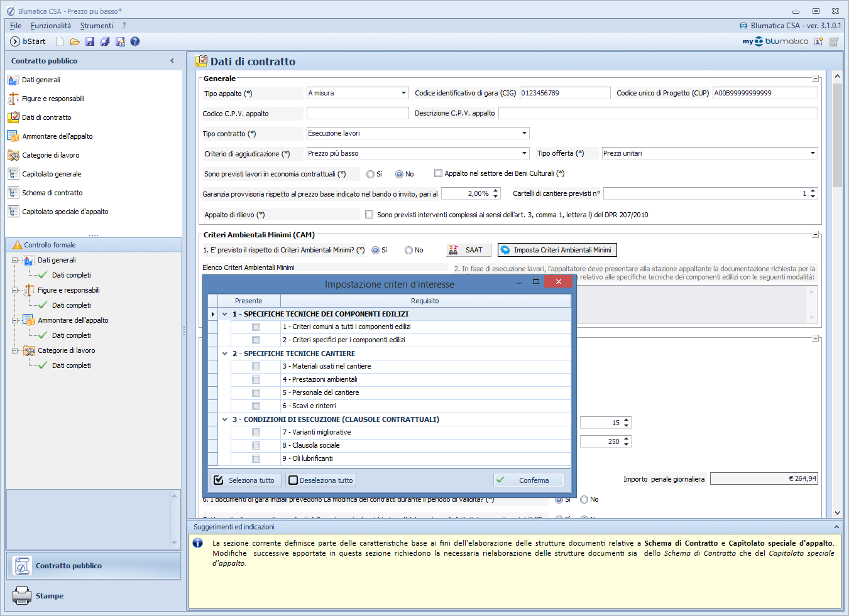Screen dimensions: 849x616
Task: Click the Controllo formale warning triangle icon
Action: [x=17, y=245]
